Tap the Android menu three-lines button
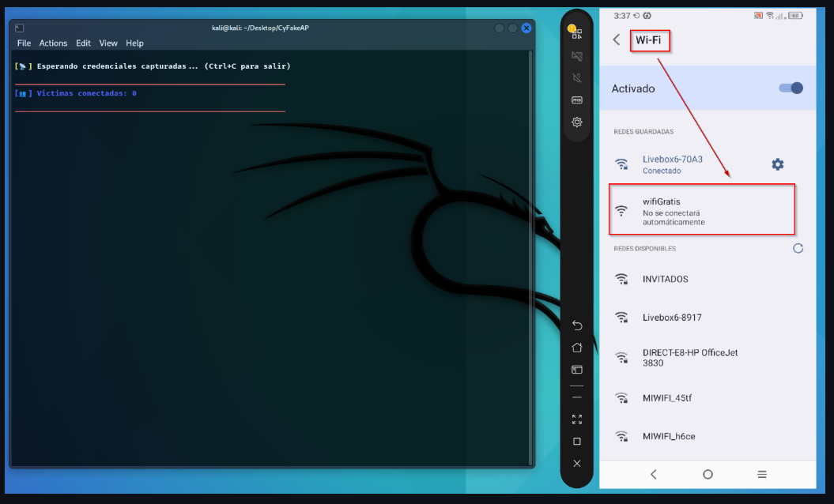The width and height of the screenshot is (834, 504). point(762,474)
